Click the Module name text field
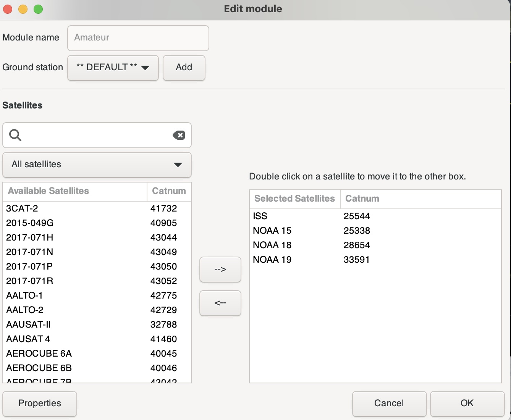511x420 pixels. 138,38
